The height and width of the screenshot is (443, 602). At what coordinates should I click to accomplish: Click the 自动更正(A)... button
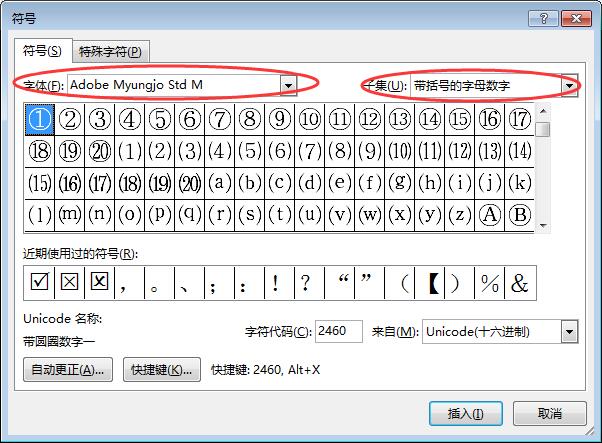click(x=68, y=370)
